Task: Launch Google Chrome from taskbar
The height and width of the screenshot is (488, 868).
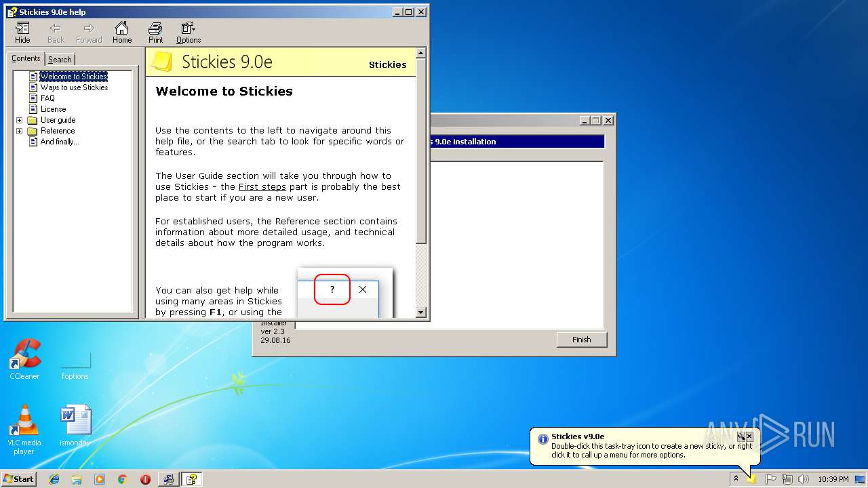Action: coord(122,479)
